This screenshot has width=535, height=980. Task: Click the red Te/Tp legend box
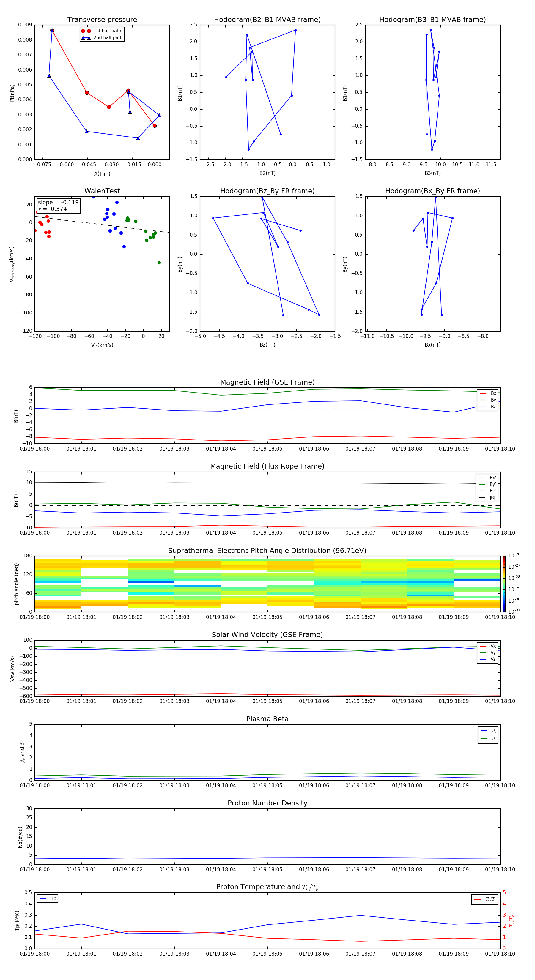pyautogui.click(x=485, y=899)
